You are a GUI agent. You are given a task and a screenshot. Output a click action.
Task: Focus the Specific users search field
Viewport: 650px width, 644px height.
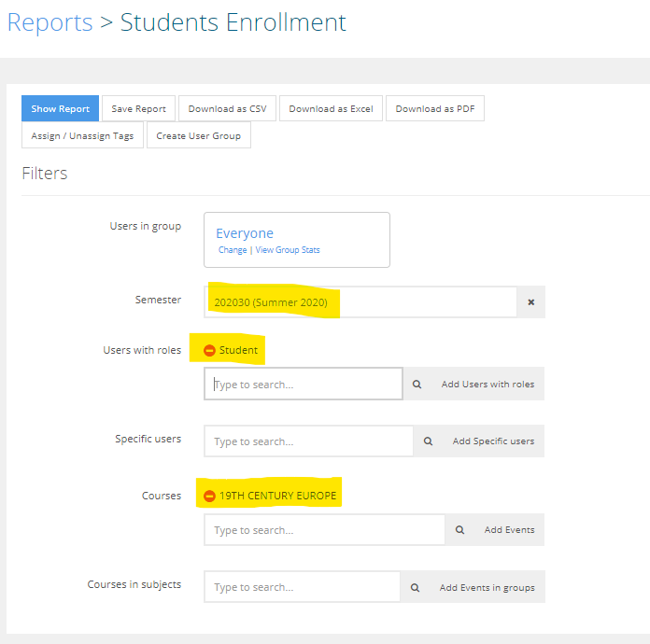[x=308, y=441]
